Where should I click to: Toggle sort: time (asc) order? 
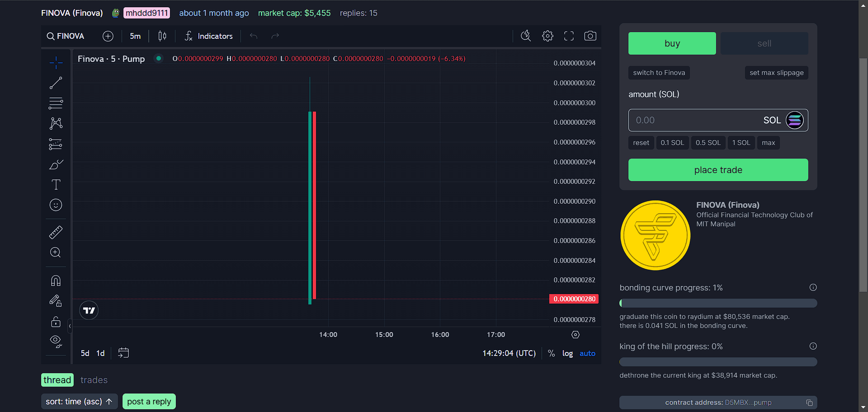[x=80, y=402]
